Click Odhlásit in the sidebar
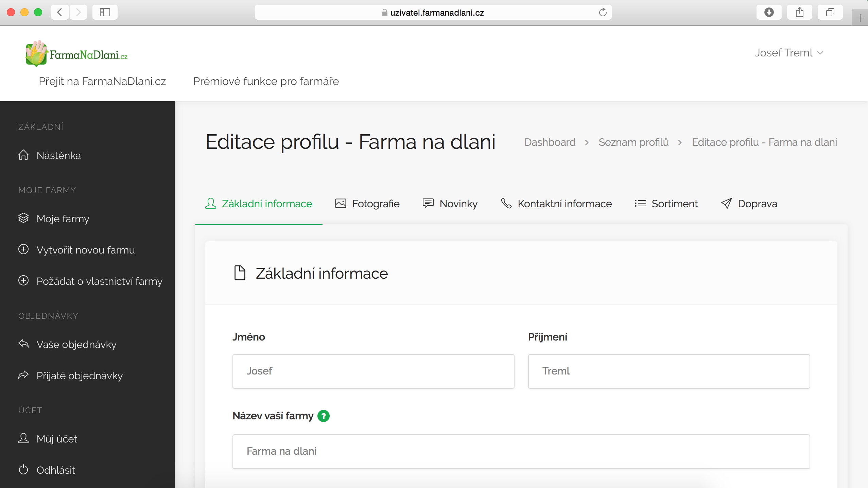Viewport: 868px width, 488px height. [x=56, y=470]
